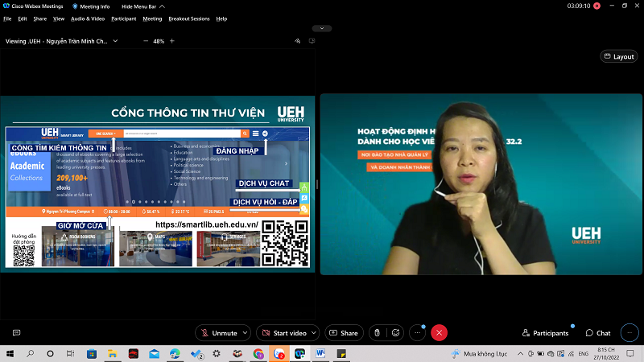Switch ENG input language
Viewport: 644px width, 362px height.
pos(583,354)
